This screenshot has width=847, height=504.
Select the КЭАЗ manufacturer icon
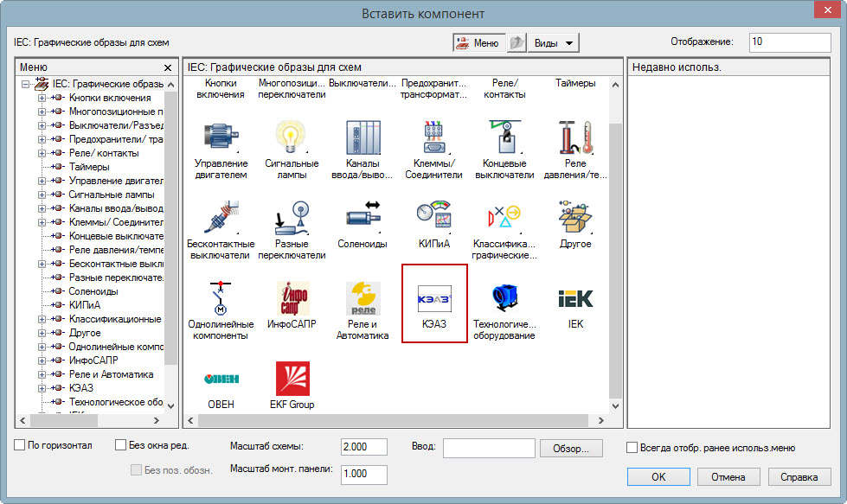434,297
